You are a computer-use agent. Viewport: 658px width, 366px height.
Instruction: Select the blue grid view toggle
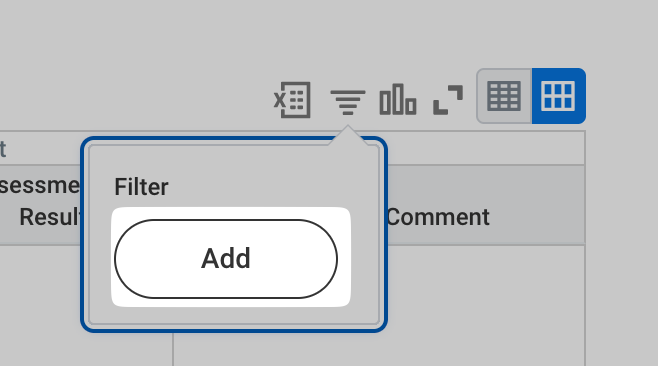coord(559,97)
